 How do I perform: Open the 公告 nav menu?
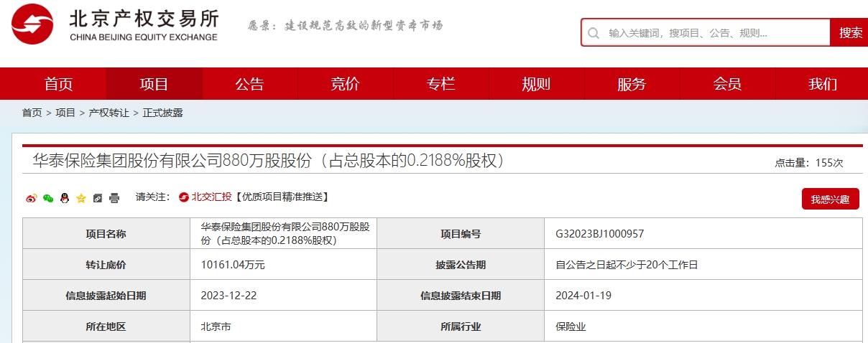coord(249,84)
